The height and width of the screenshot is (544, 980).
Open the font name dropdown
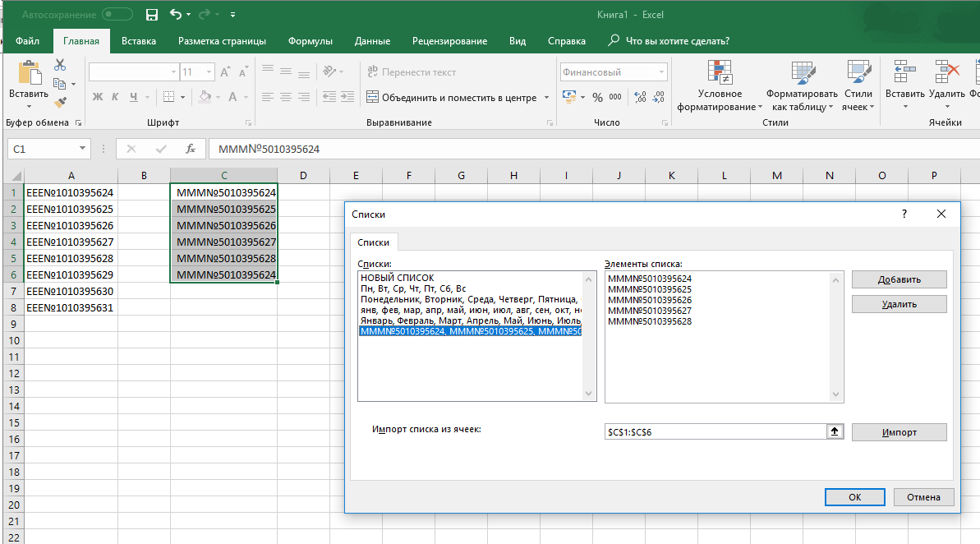(173, 72)
